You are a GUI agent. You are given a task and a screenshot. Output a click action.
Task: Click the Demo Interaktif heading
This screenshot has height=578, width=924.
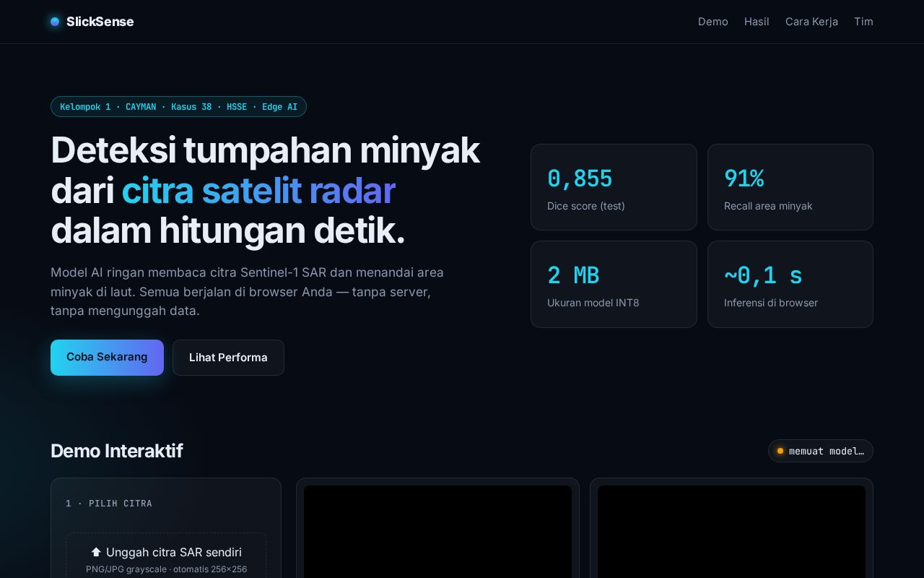point(116,451)
